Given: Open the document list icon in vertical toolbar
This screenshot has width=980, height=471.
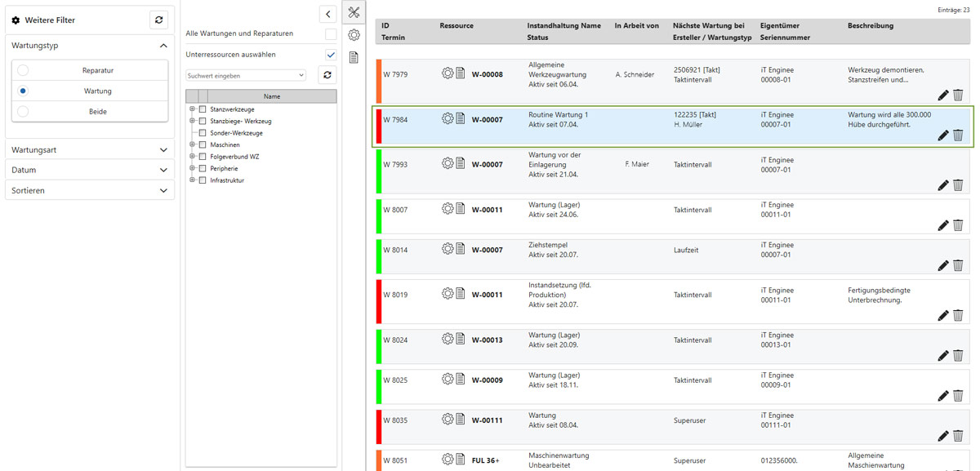Looking at the screenshot, I should pos(354,58).
